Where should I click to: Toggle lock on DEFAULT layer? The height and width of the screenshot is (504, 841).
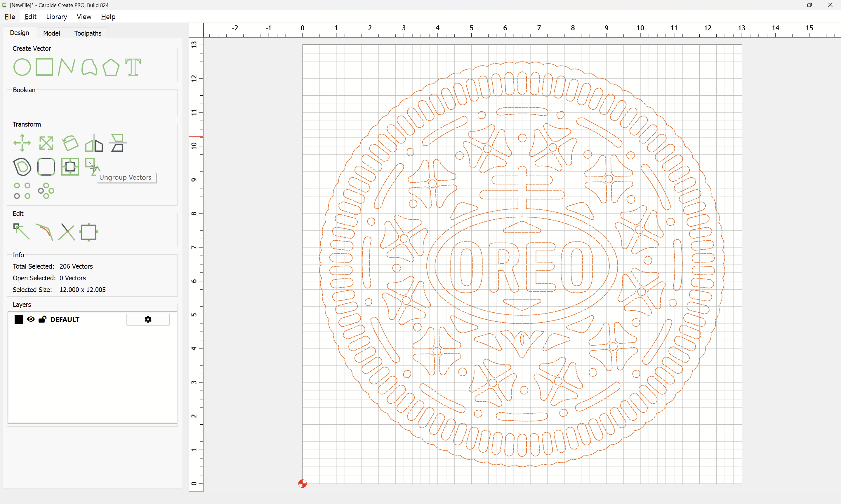point(42,319)
